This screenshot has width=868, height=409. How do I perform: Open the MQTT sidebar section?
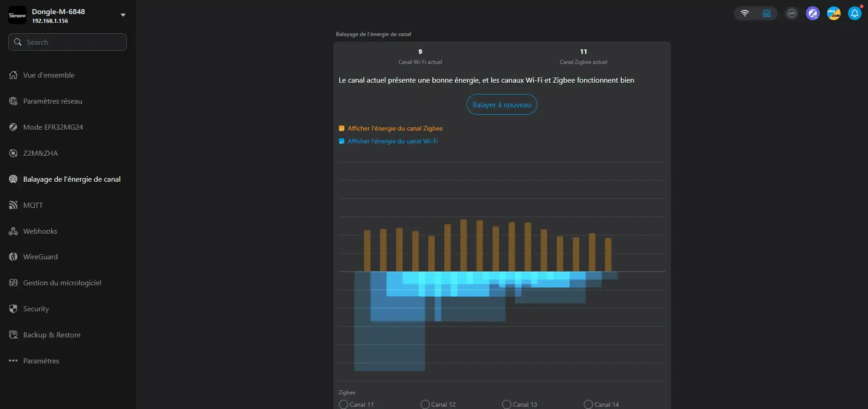(x=33, y=205)
